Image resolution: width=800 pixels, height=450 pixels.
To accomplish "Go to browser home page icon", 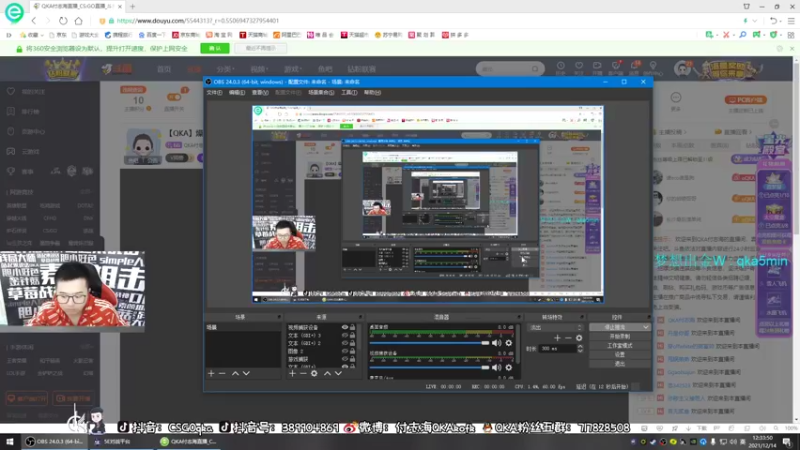I will (x=79, y=21).
